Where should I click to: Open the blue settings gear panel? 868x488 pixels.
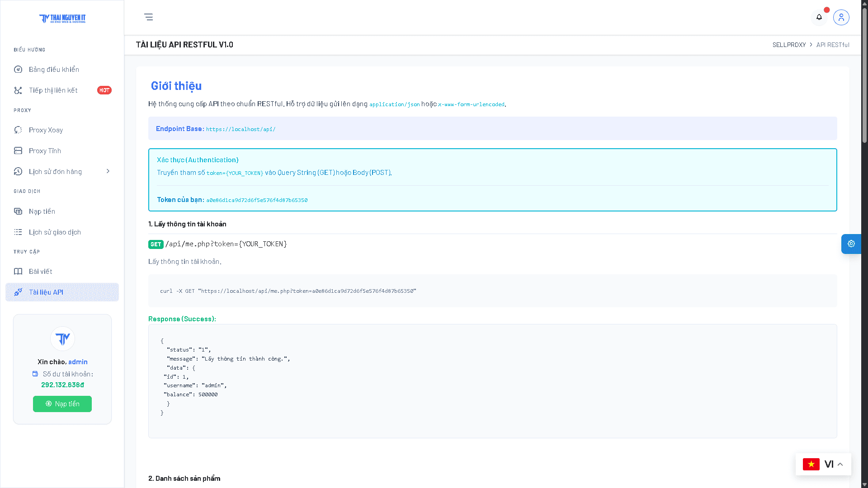coord(851,244)
